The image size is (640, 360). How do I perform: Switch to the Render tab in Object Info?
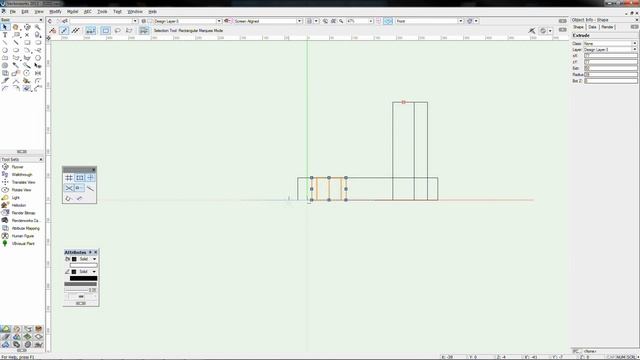pyautogui.click(x=607, y=27)
